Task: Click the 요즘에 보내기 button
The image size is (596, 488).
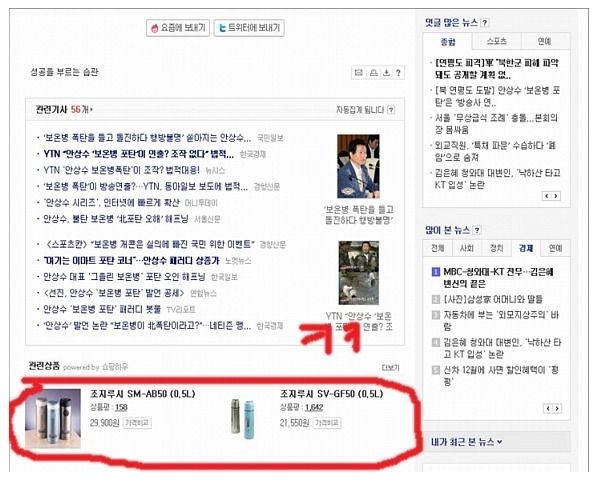Action: (x=178, y=28)
